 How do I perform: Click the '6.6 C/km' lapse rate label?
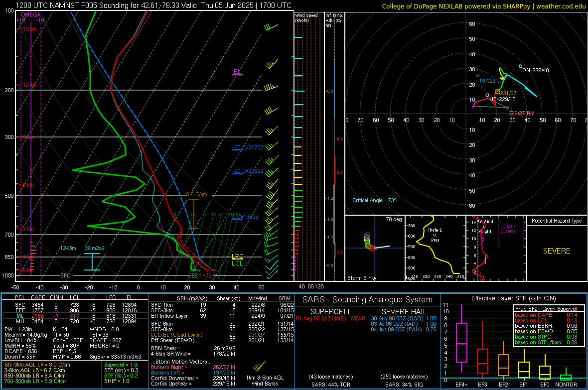pos(196,194)
